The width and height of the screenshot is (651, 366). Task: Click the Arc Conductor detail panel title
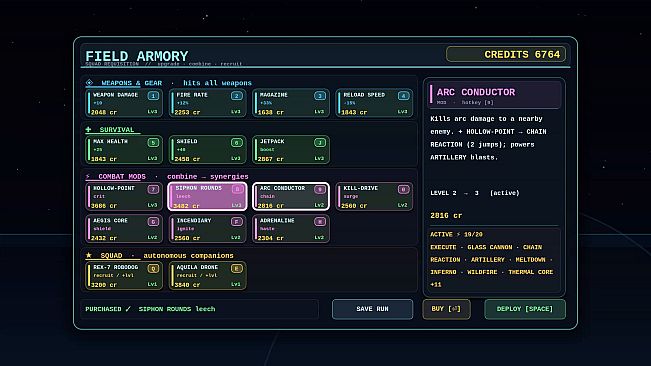[476, 92]
